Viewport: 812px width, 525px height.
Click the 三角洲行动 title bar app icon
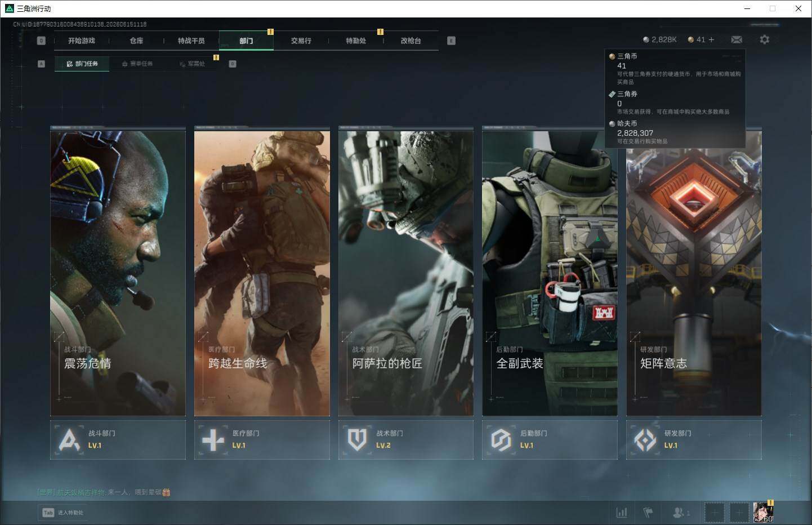coord(9,8)
